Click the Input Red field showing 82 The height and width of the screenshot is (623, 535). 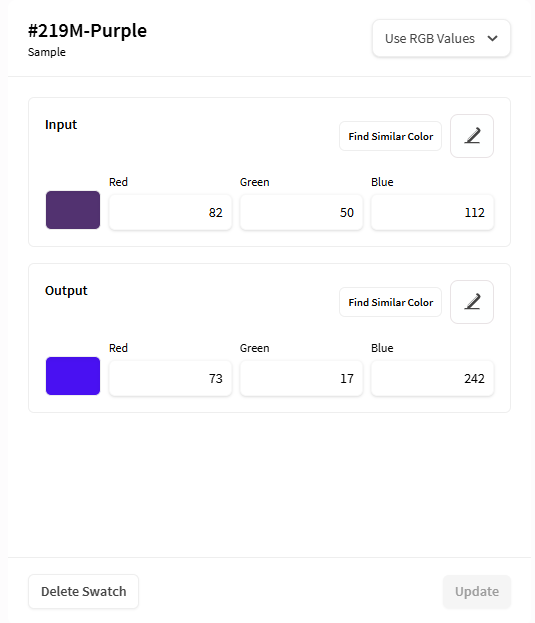pyautogui.click(x=170, y=213)
